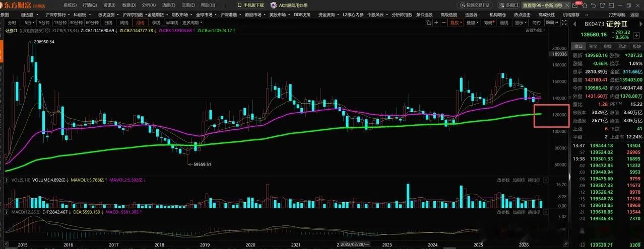Click the 画线 drawing tool button
This screenshot has height=249, width=644.
(x=504, y=23)
